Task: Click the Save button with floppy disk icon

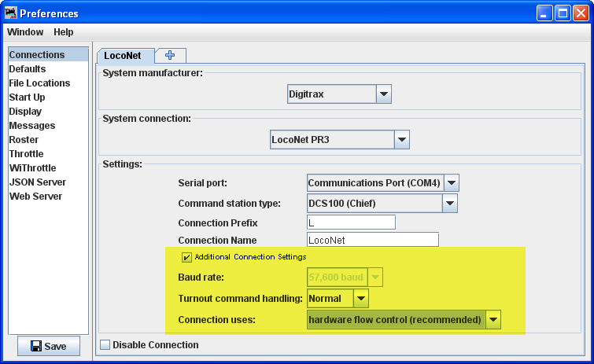Action: (x=48, y=347)
